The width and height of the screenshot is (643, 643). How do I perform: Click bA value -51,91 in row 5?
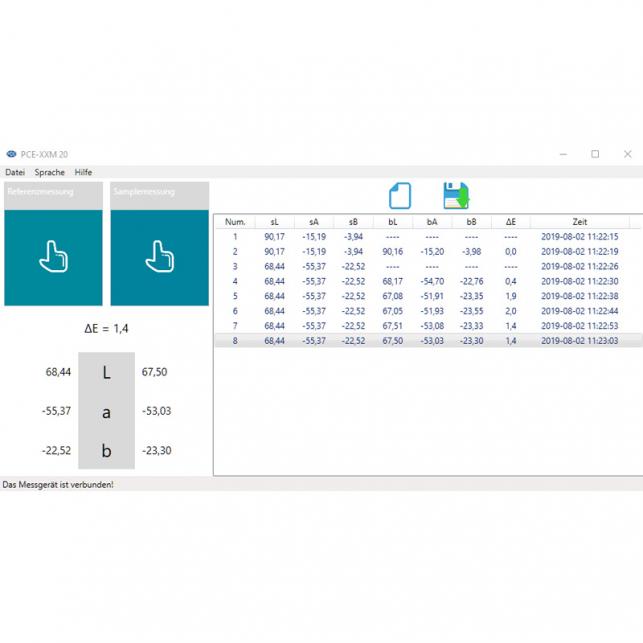(432, 296)
